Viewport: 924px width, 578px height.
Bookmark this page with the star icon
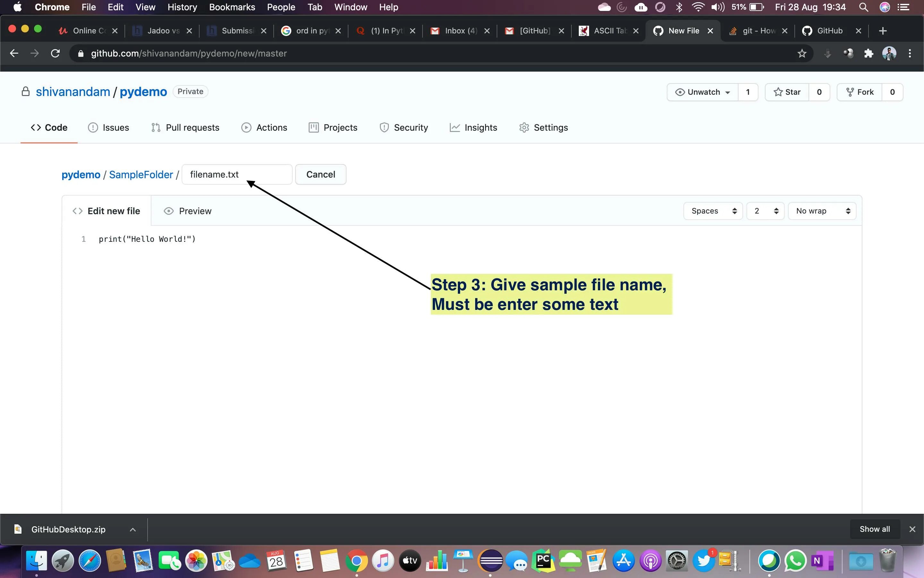(x=802, y=54)
